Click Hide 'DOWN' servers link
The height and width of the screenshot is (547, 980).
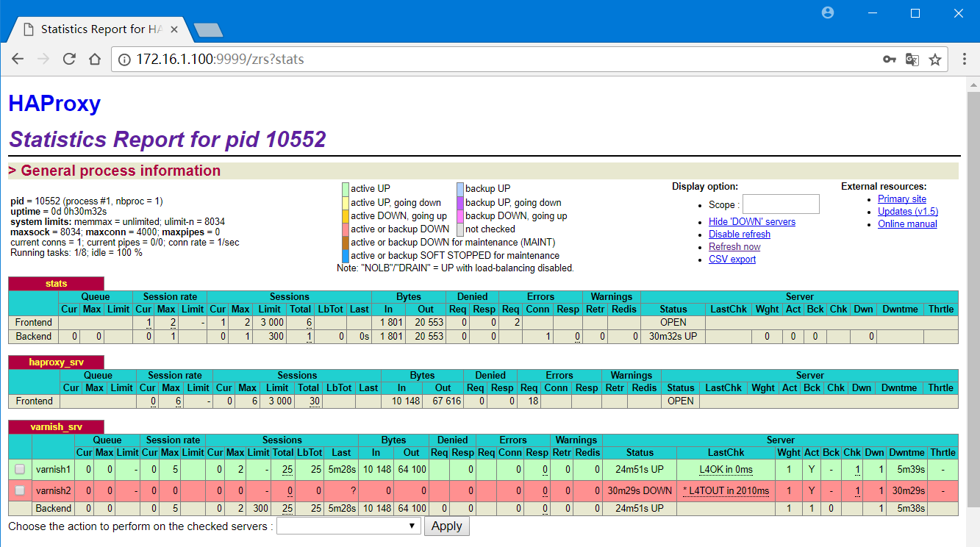(x=752, y=221)
